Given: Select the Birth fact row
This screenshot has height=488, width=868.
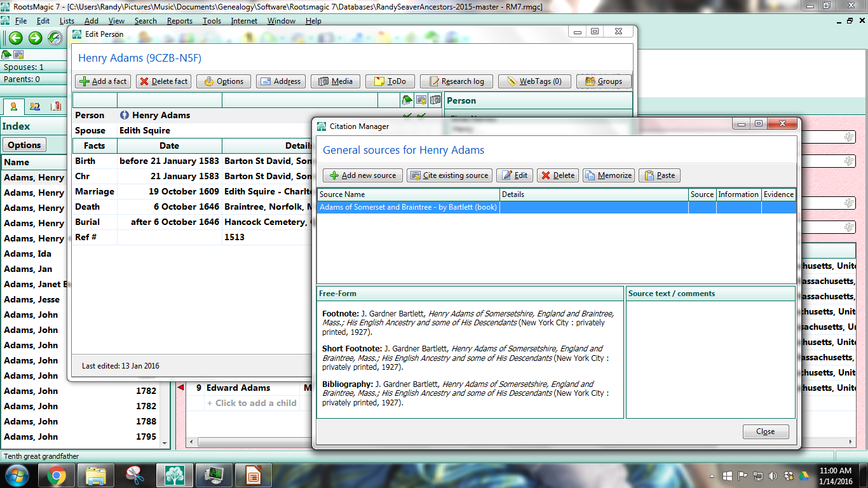Looking at the screenshot, I should point(192,161).
